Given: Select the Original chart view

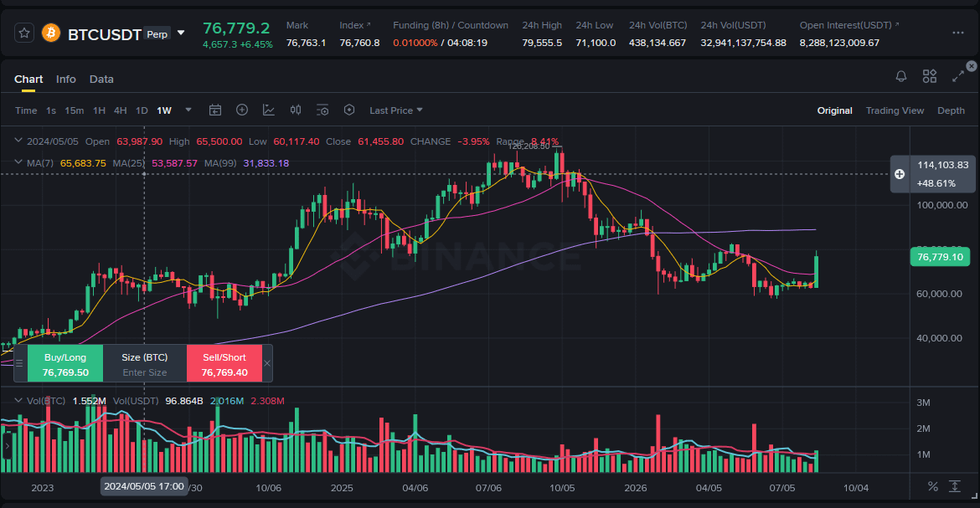Looking at the screenshot, I should pyautogui.click(x=834, y=110).
